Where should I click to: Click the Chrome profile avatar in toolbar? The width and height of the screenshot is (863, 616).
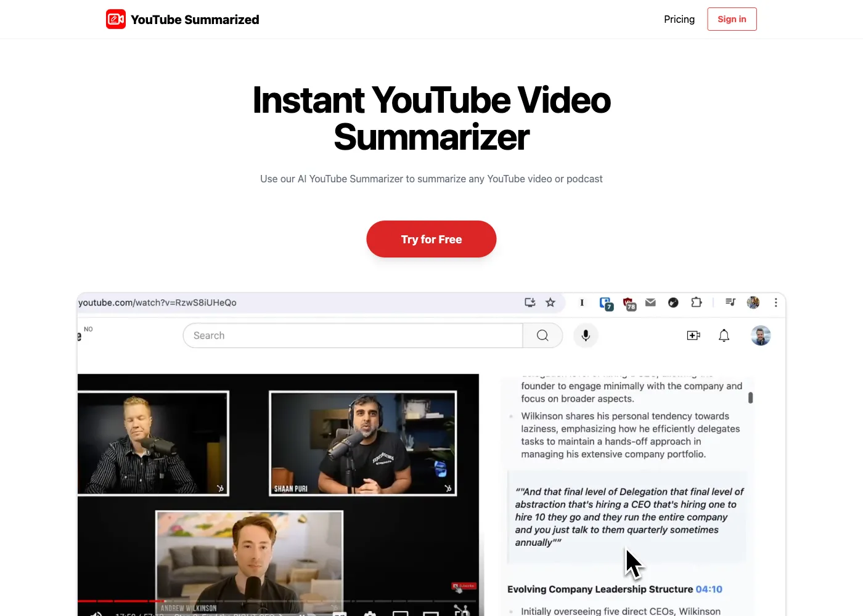[x=753, y=302]
